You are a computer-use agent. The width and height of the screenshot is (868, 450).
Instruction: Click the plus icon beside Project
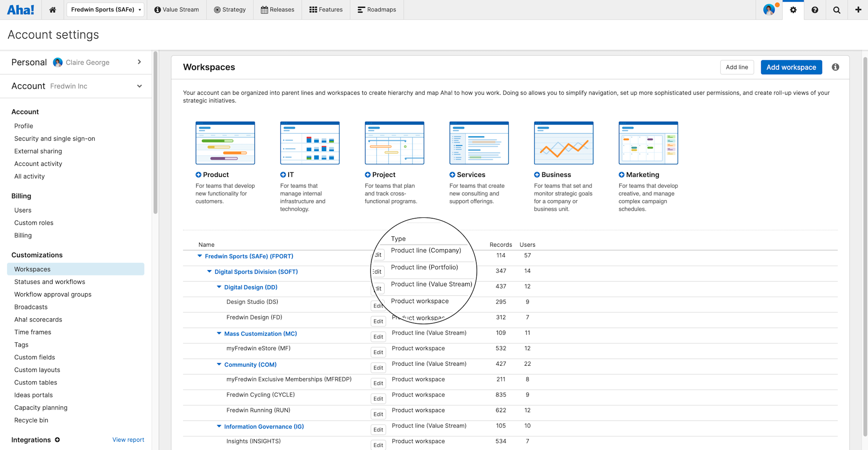click(x=368, y=175)
